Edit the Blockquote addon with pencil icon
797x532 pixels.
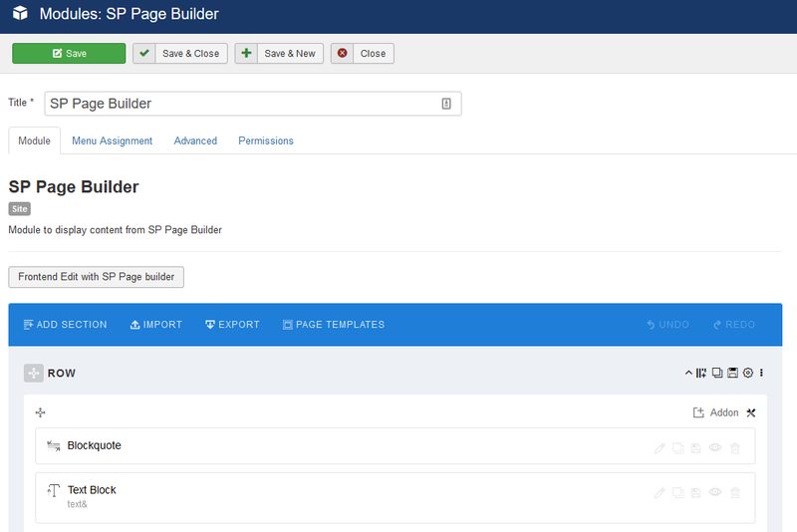(x=660, y=448)
